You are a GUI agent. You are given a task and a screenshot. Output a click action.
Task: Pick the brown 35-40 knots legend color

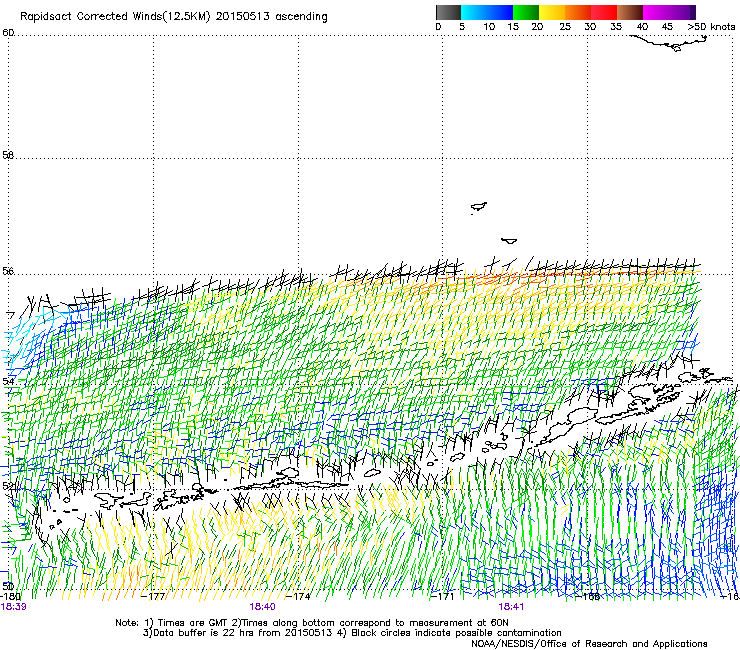pos(630,12)
